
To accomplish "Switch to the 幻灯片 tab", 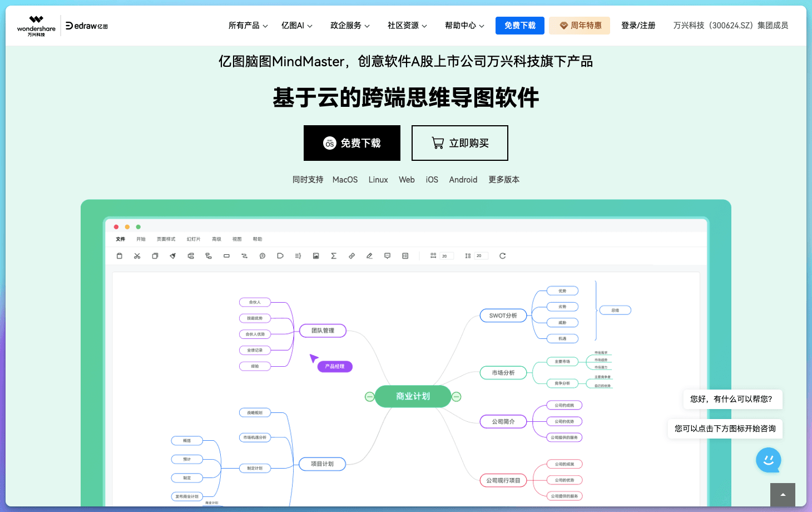I will (x=194, y=239).
